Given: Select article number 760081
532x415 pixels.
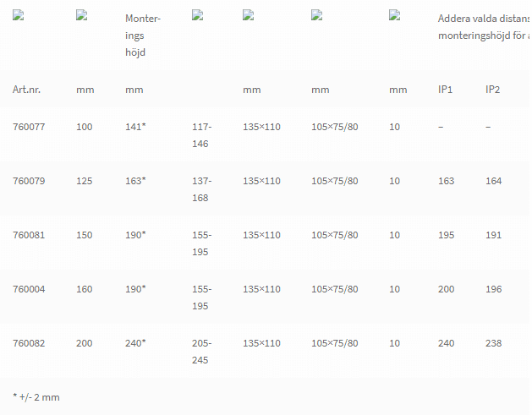Looking at the screenshot, I should (29, 235).
